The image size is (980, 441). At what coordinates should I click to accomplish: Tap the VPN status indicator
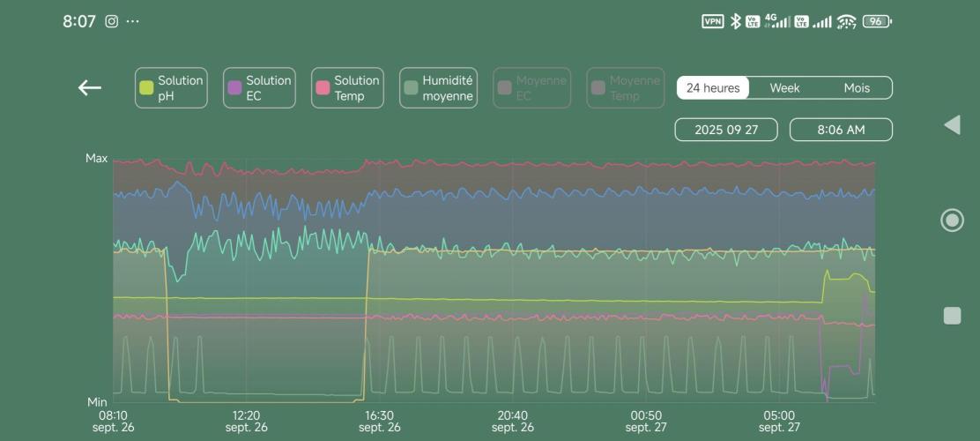point(712,21)
